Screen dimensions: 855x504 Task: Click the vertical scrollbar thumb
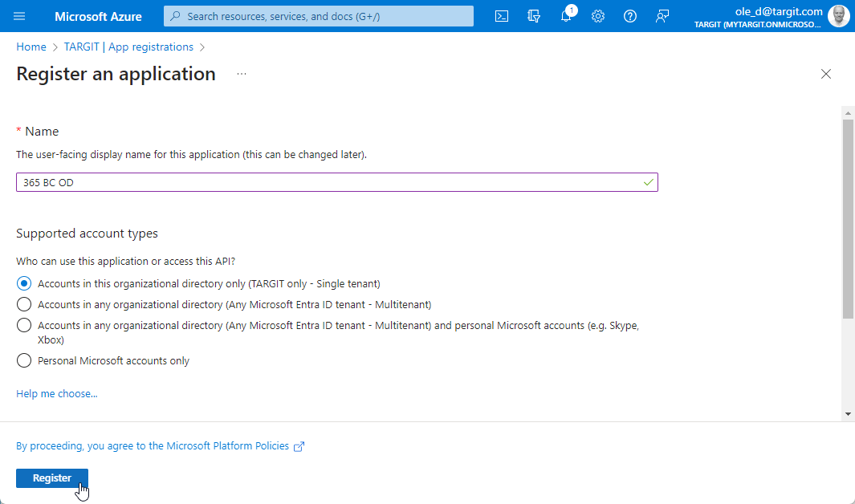(x=848, y=218)
